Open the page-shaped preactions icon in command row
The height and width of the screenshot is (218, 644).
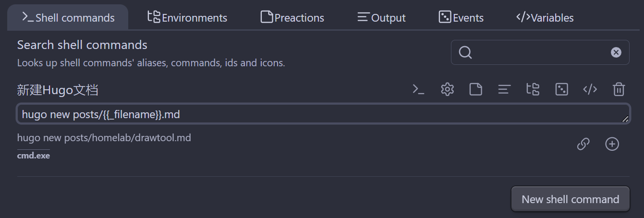tap(475, 89)
